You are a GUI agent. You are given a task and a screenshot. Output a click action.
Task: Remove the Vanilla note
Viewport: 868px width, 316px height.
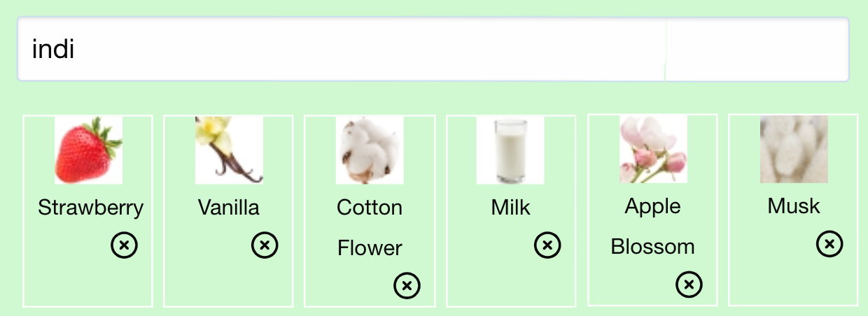[x=265, y=245]
